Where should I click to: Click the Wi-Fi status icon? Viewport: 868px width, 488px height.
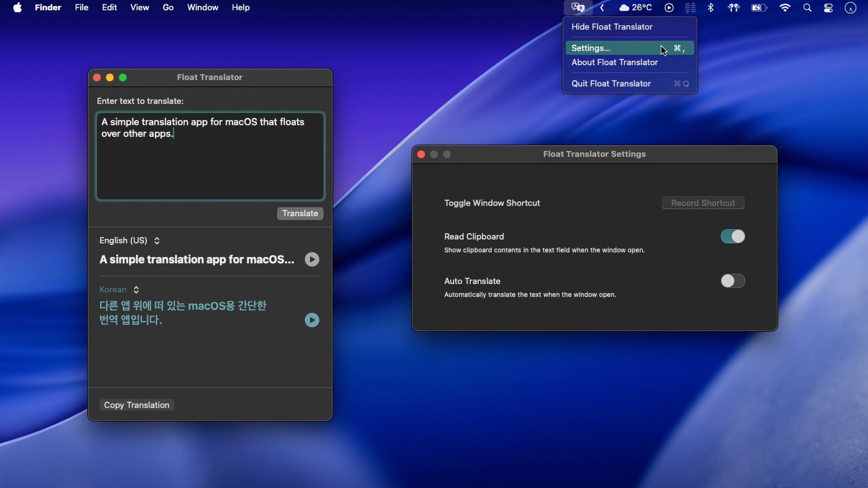coord(785,7)
